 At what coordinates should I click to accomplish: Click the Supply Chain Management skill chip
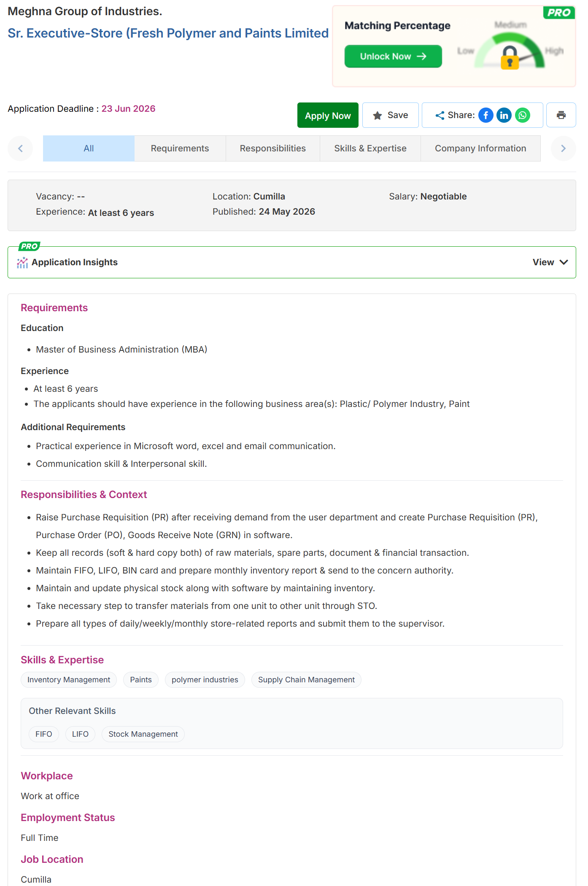click(306, 680)
